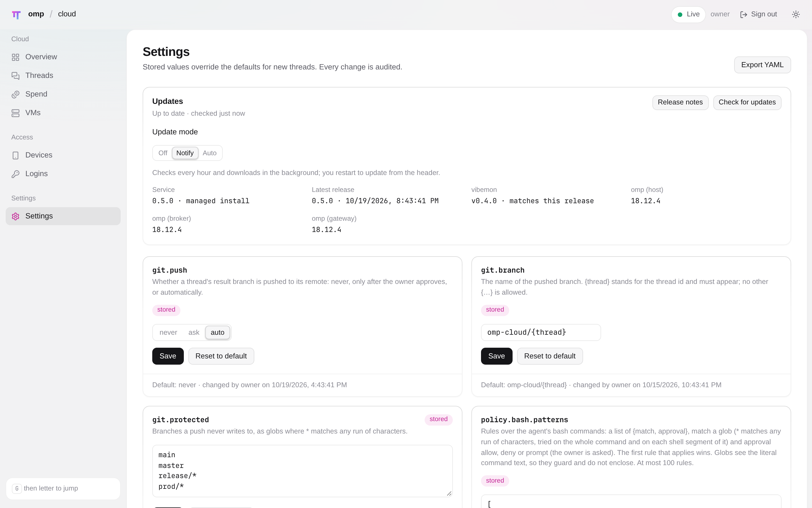
Task: Click Check for updates
Action: tap(747, 102)
